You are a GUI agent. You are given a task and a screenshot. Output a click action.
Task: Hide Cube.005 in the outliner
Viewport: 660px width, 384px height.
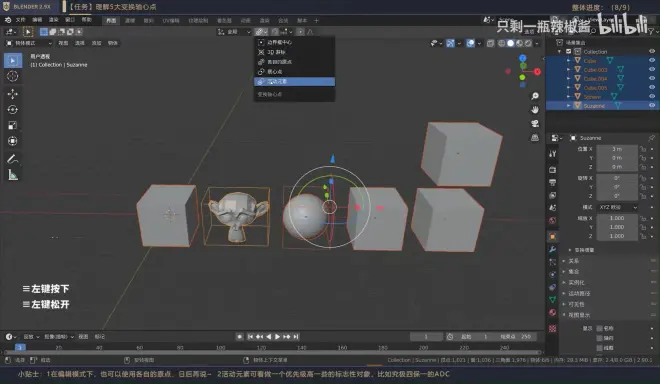coord(652,88)
